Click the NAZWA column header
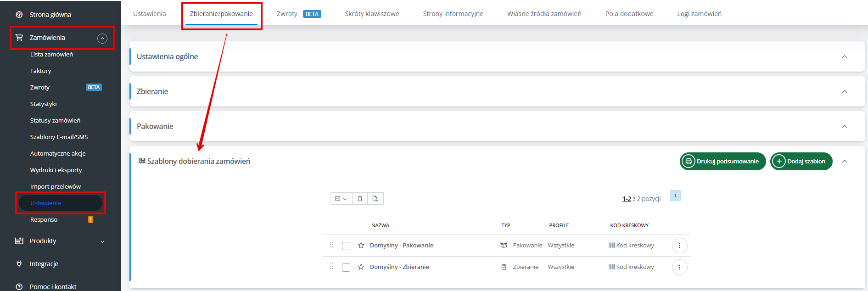 (380, 225)
